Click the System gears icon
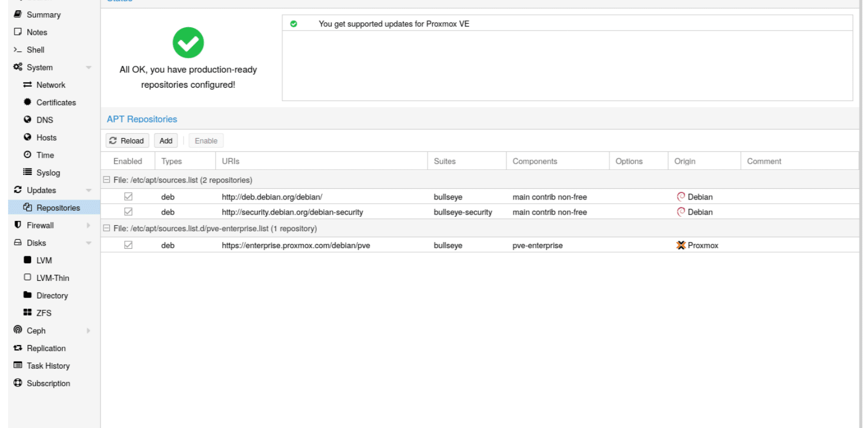Image resolution: width=868 pixels, height=428 pixels. coord(18,67)
